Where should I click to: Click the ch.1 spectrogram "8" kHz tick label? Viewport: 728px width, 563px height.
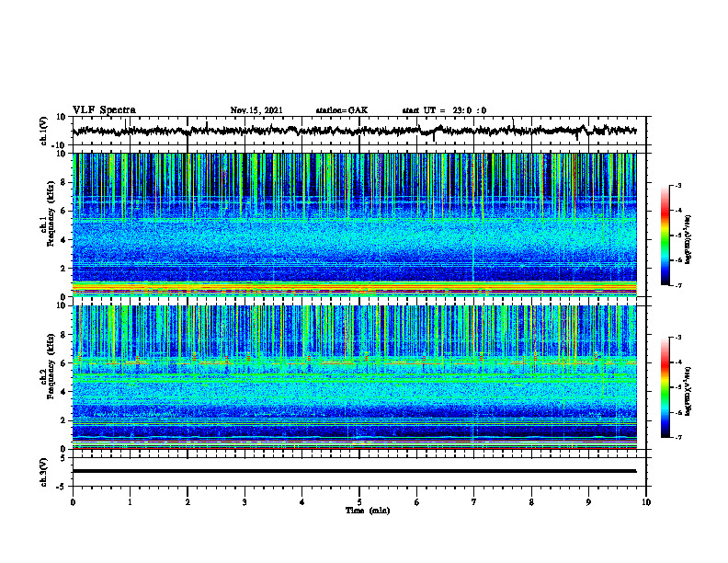(64, 182)
